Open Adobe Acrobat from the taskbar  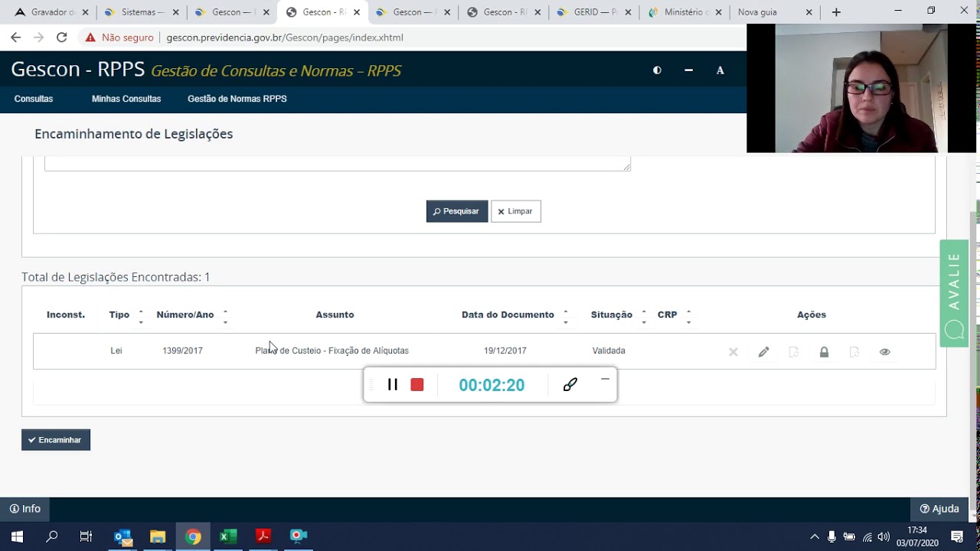(x=263, y=536)
